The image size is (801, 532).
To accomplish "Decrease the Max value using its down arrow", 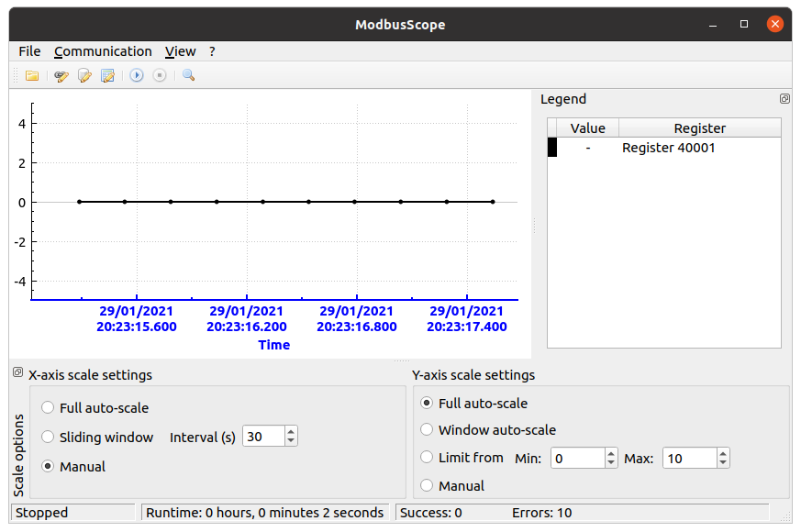I will pos(721,462).
